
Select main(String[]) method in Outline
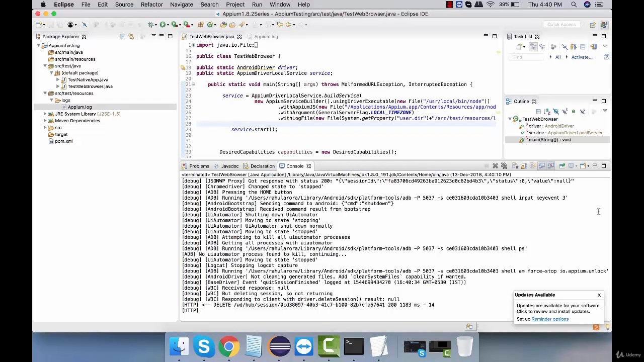click(x=549, y=140)
